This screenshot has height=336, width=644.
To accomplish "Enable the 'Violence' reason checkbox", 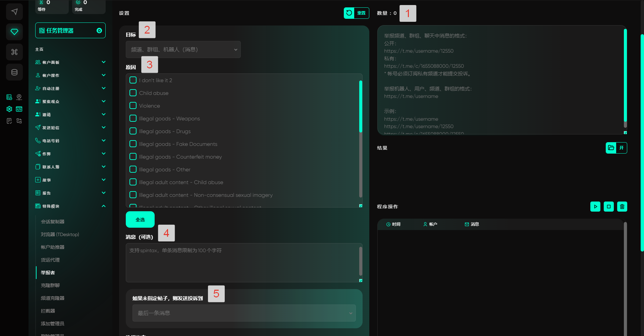I will pos(133,106).
